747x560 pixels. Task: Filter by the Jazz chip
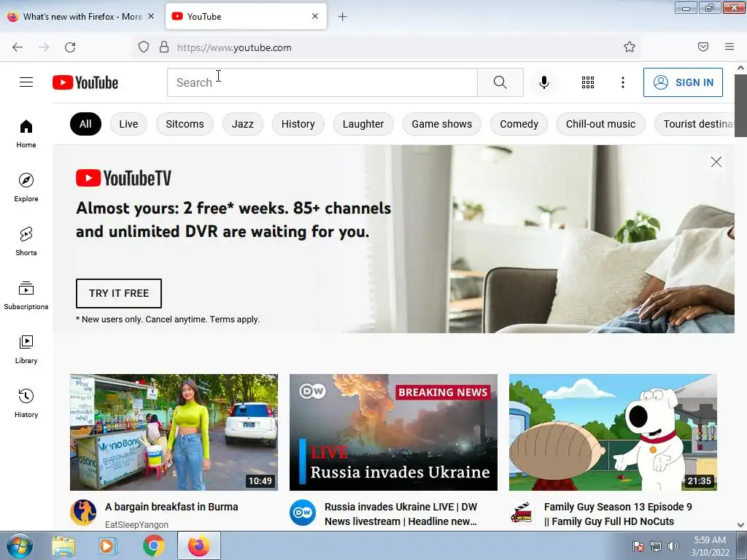click(242, 124)
